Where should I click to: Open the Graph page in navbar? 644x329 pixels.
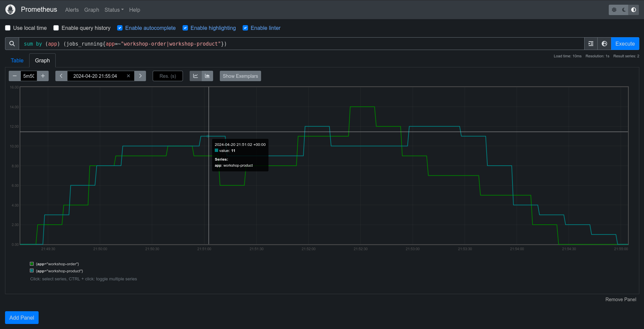pyautogui.click(x=92, y=10)
